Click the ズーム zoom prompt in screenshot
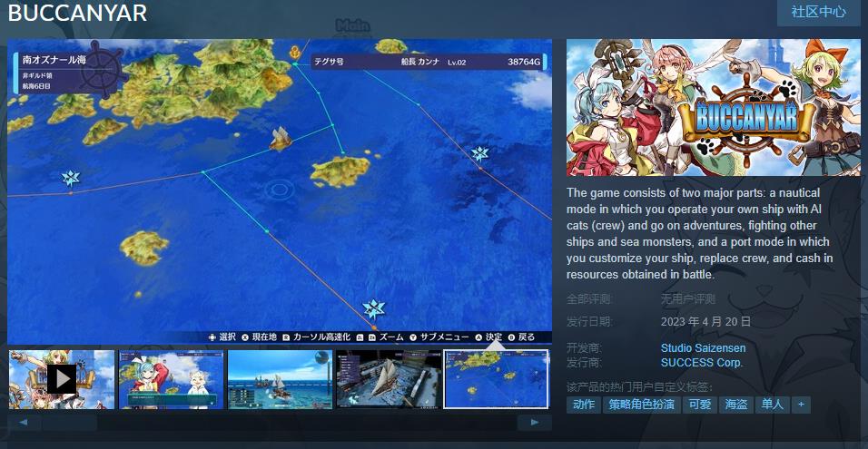Image resolution: width=868 pixels, height=449 pixels. pyautogui.click(x=380, y=337)
